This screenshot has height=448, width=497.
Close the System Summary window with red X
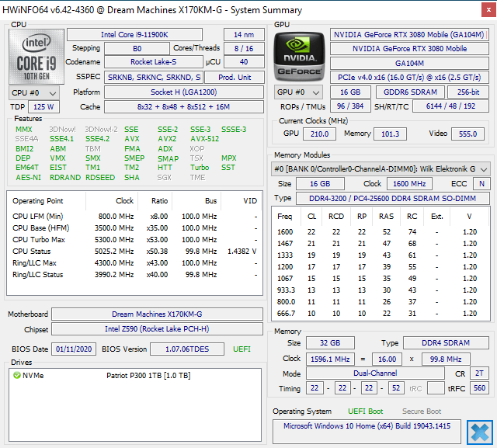pos(488,10)
